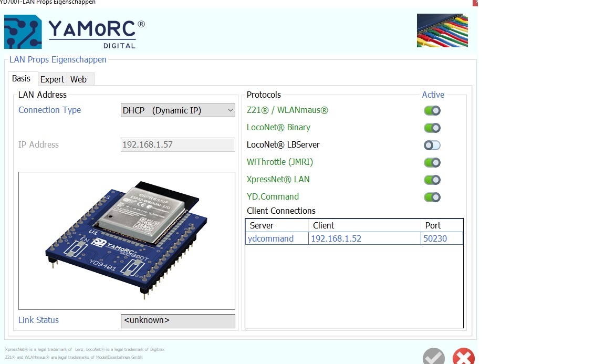This screenshot has height=364, width=605.
Task: Select port cell 50230
Action: [442, 238]
